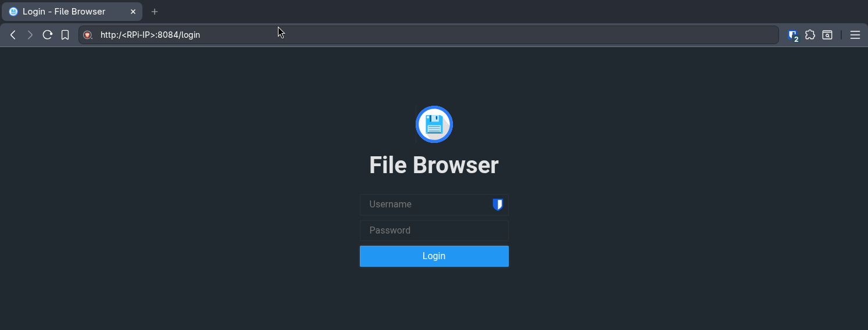Close the Login - File Browser tab

click(x=133, y=12)
